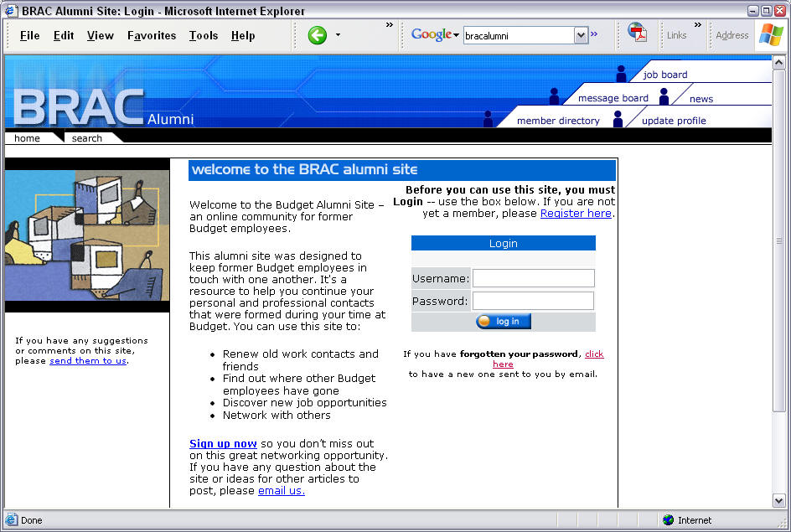
Task: Click the person icon beside member directory
Action: (x=488, y=119)
